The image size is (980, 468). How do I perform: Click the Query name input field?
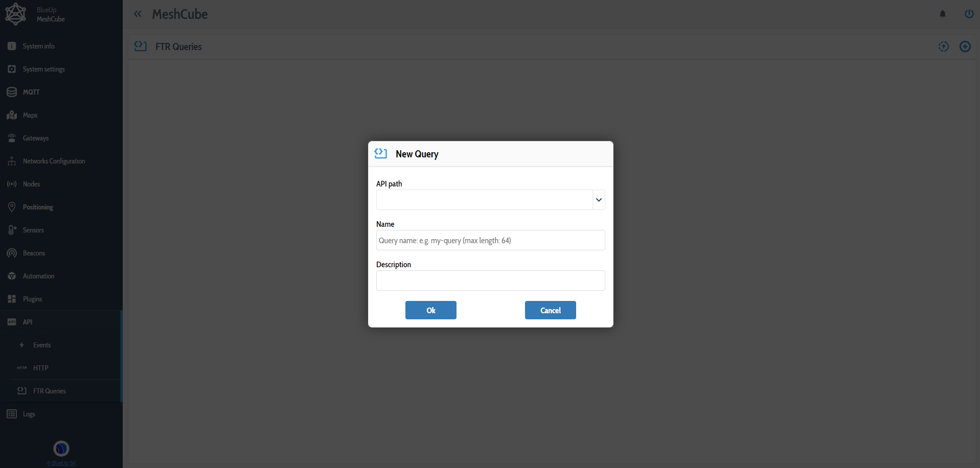point(490,240)
